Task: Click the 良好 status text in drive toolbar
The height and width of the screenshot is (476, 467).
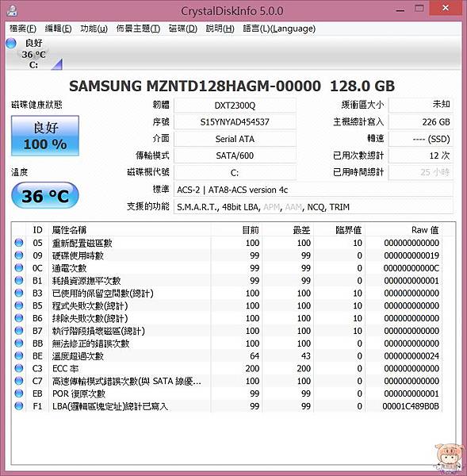Action: 33,43
